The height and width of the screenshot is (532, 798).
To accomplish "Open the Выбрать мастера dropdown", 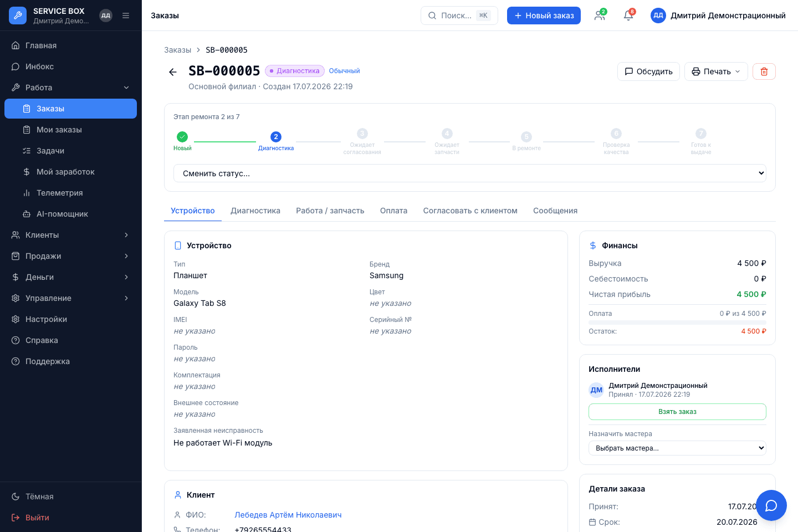I will 677,448.
